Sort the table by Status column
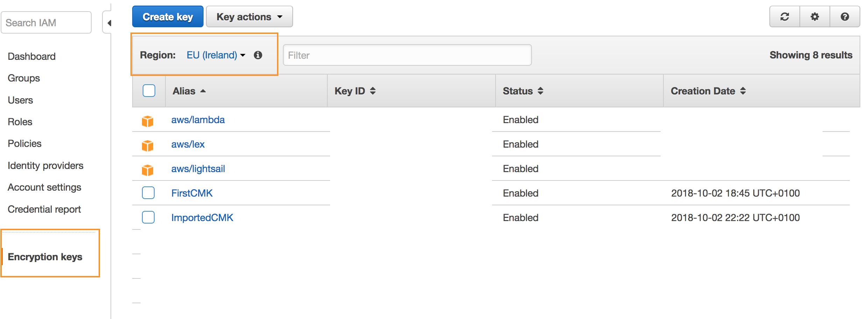 [523, 91]
